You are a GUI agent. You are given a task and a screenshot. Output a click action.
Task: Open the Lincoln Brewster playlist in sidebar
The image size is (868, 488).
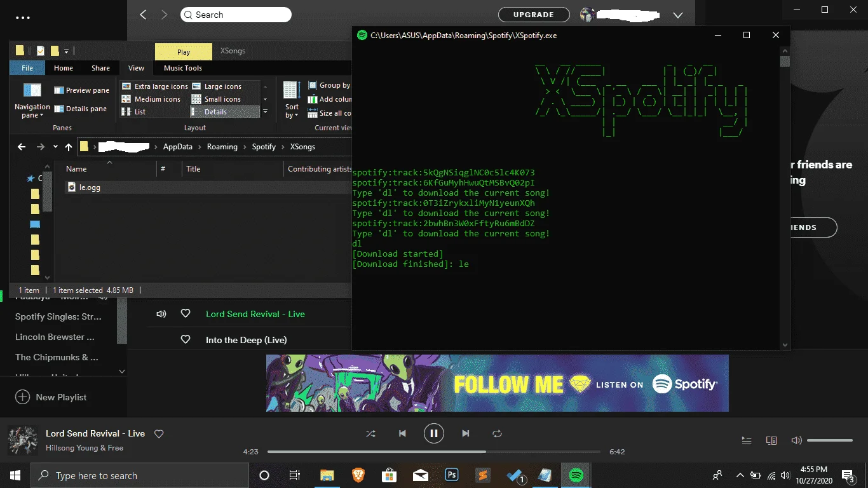55,337
